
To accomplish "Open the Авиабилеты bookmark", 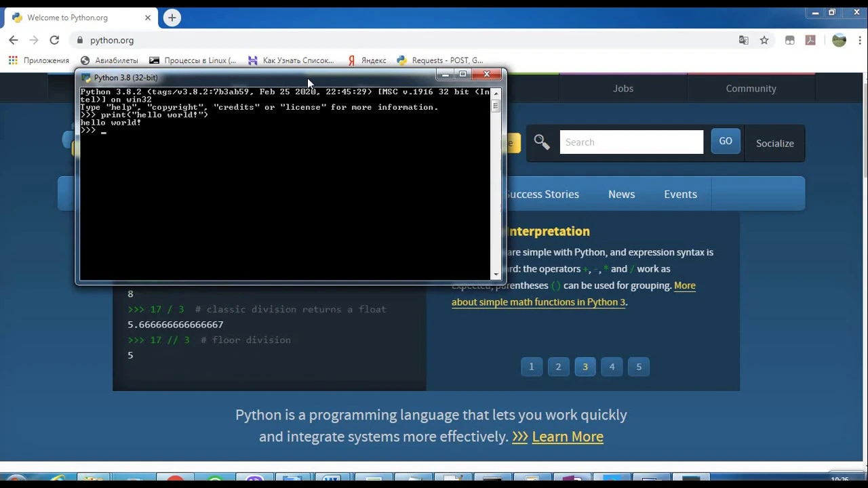I will 109,60.
